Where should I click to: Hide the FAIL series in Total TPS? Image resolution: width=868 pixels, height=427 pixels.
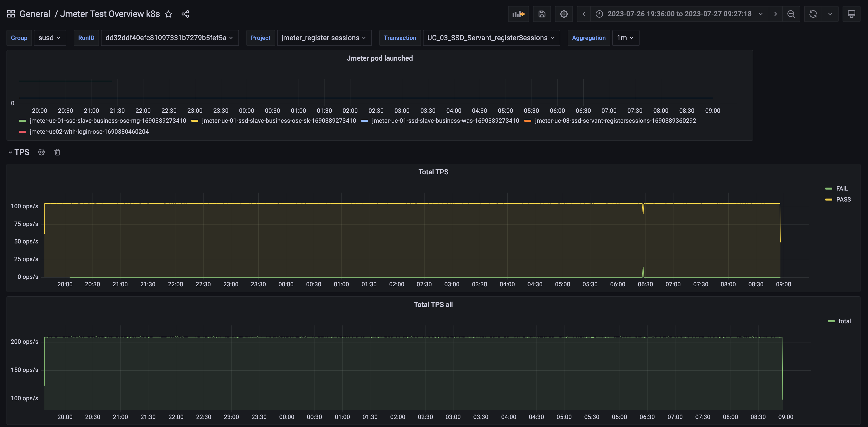pos(842,188)
